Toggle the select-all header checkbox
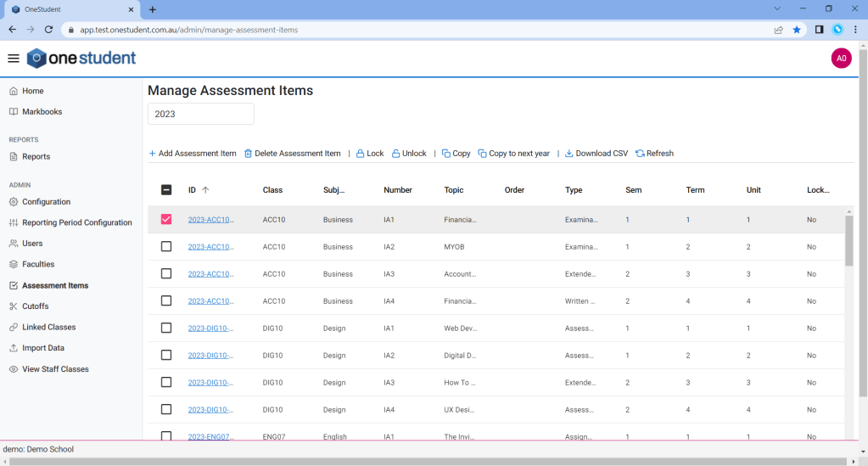Image resolution: width=868 pixels, height=466 pixels. pos(166,190)
